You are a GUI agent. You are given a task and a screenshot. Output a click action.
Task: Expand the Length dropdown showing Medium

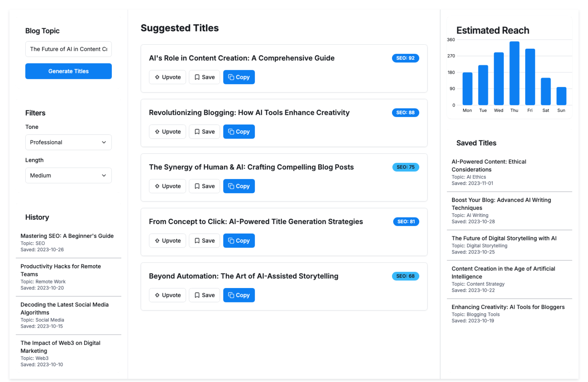68,175
